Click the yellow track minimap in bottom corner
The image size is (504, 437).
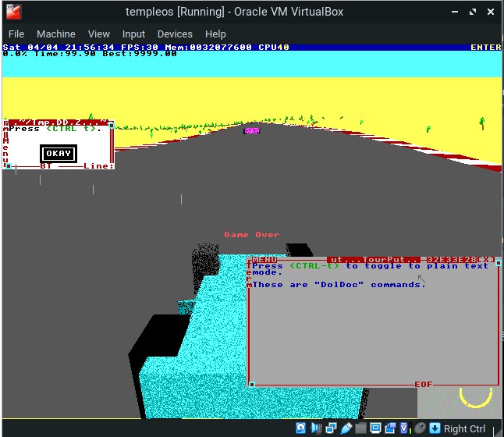tap(475, 397)
